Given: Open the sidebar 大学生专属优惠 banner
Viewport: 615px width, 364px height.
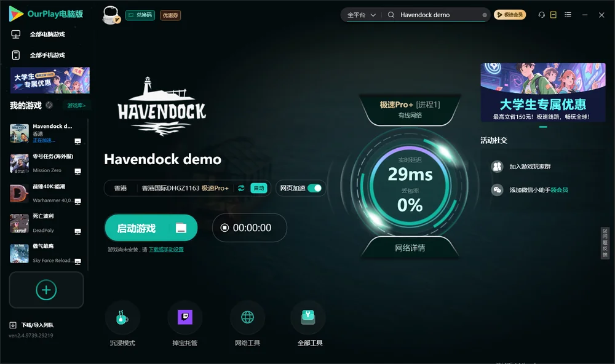Looking at the screenshot, I should click(50, 80).
